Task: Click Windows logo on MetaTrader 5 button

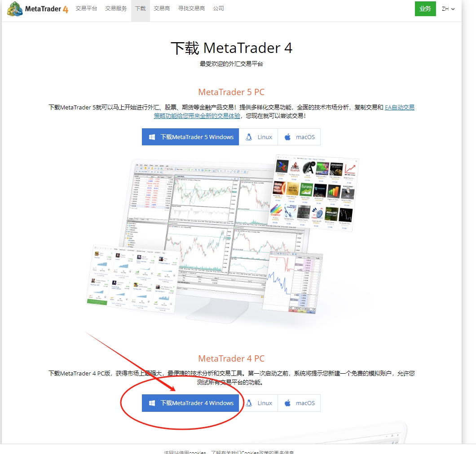Action: pyautogui.click(x=152, y=137)
